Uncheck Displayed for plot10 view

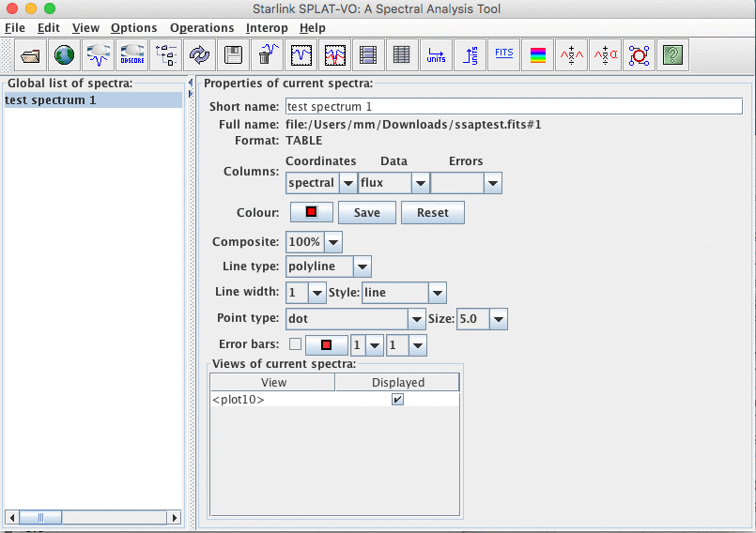point(397,400)
